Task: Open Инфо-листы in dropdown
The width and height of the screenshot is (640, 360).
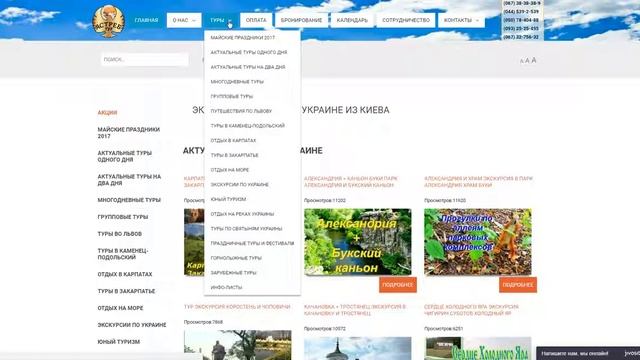Action: coord(226,287)
